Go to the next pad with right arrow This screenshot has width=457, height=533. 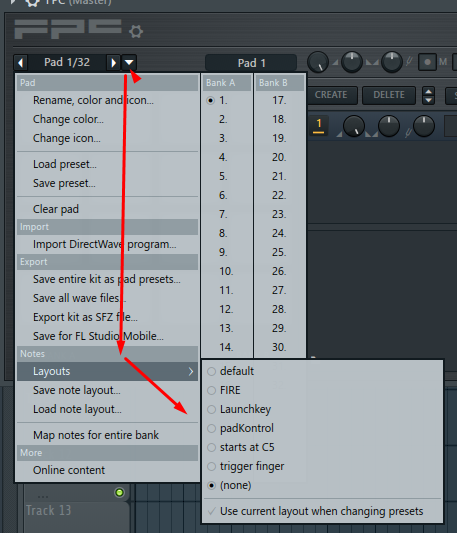113,63
